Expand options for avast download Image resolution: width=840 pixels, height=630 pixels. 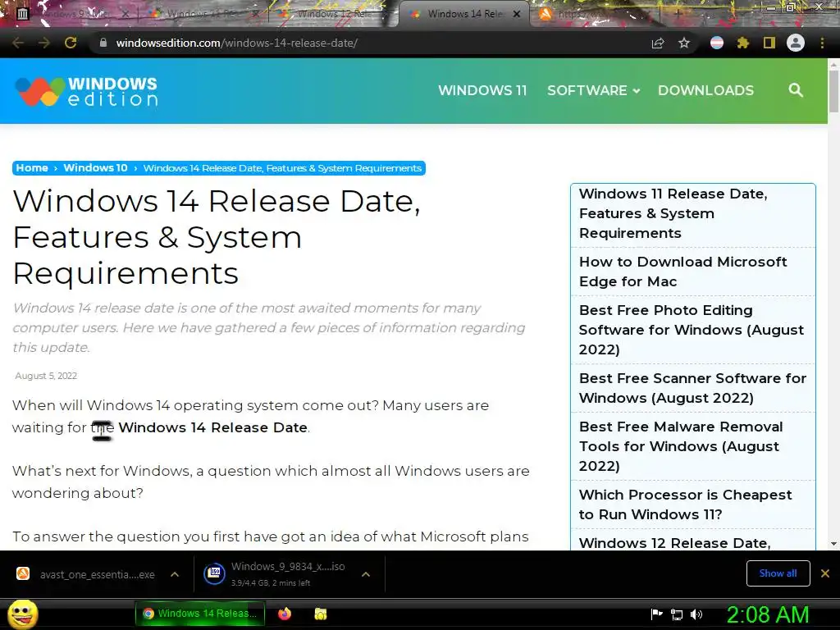[175, 574]
